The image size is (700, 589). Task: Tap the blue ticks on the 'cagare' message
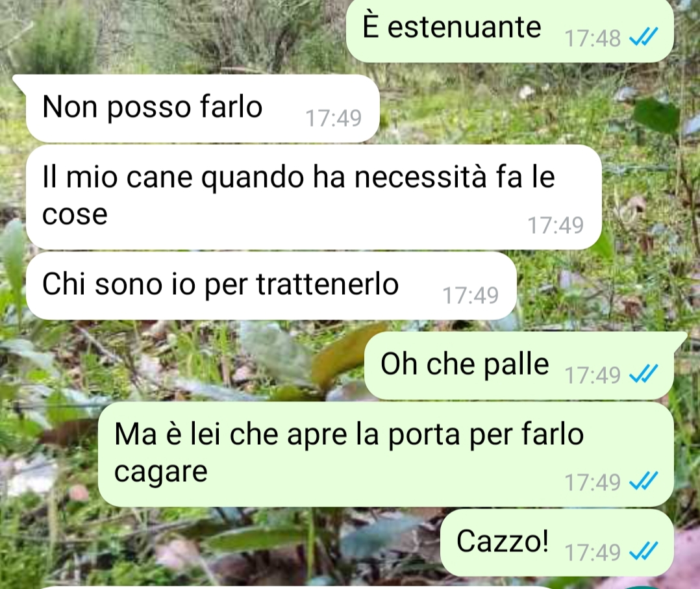(x=644, y=481)
